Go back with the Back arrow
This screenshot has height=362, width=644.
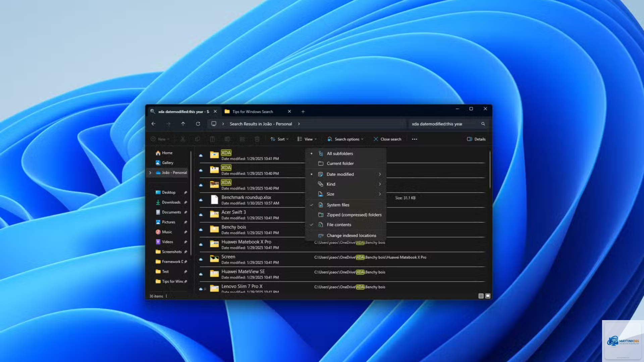tap(153, 124)
